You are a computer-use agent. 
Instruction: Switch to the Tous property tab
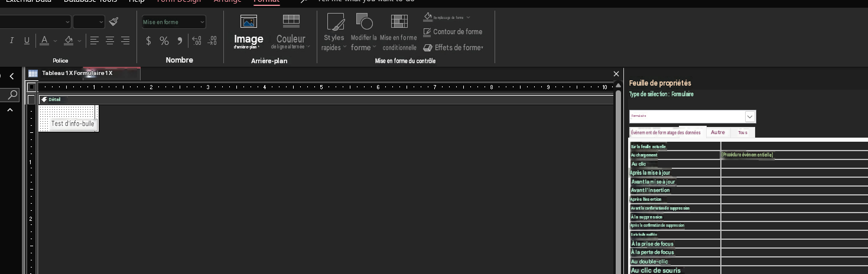743,133
